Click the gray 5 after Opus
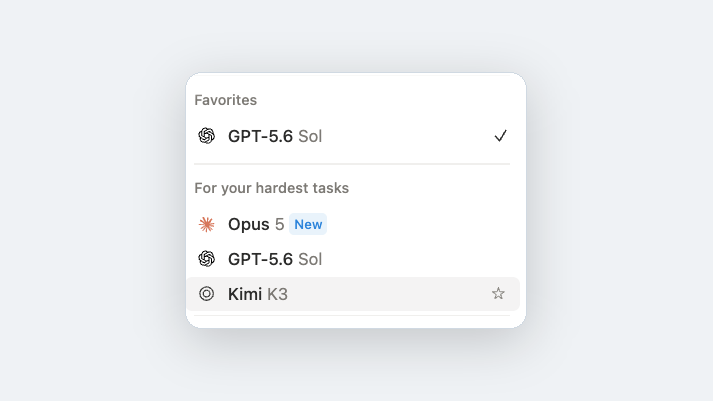 [279, 224]
